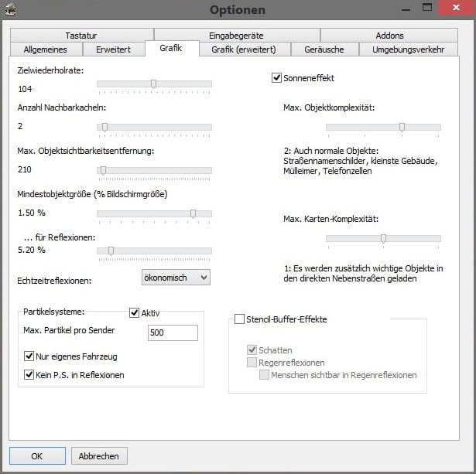Switch to the Allgemeines tab
The height and width of the screenshot is (474, 476).
point(45,49)
